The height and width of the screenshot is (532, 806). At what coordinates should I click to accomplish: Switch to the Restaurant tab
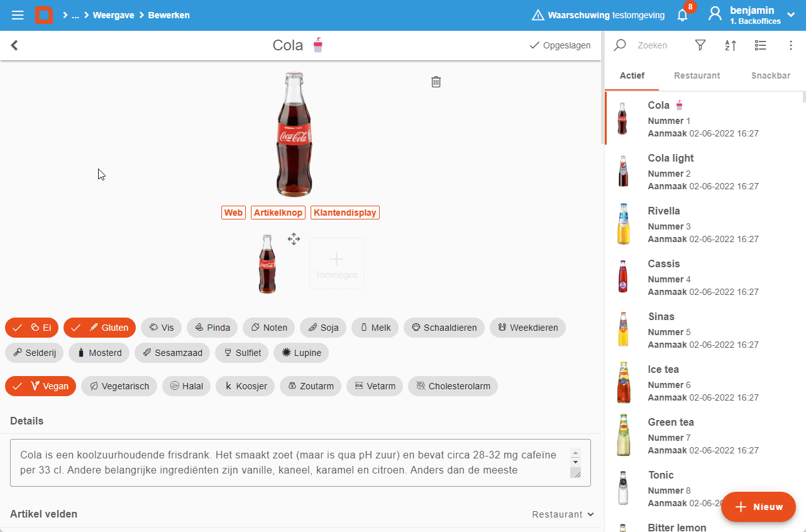pyautogui.click(x=697, y=75)
